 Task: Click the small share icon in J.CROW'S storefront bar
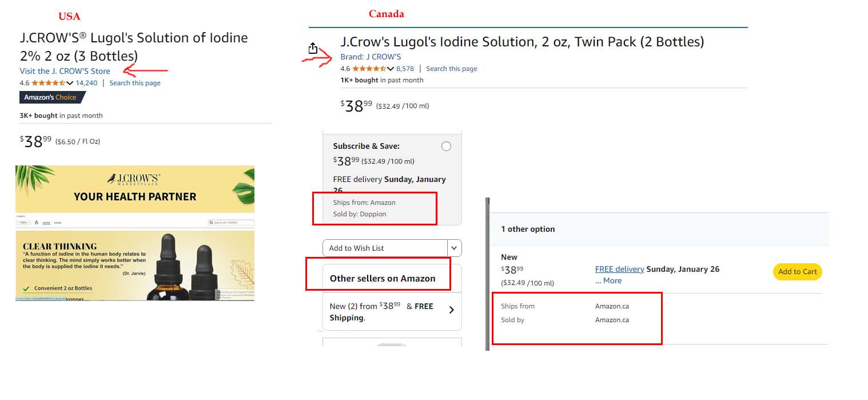coord(37,222)
